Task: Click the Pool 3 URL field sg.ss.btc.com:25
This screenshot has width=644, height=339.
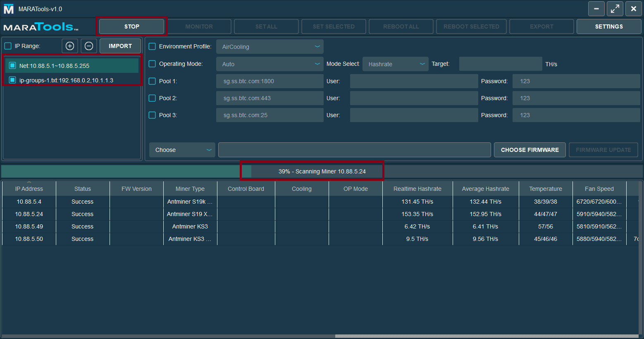Action: pos(270,115)
